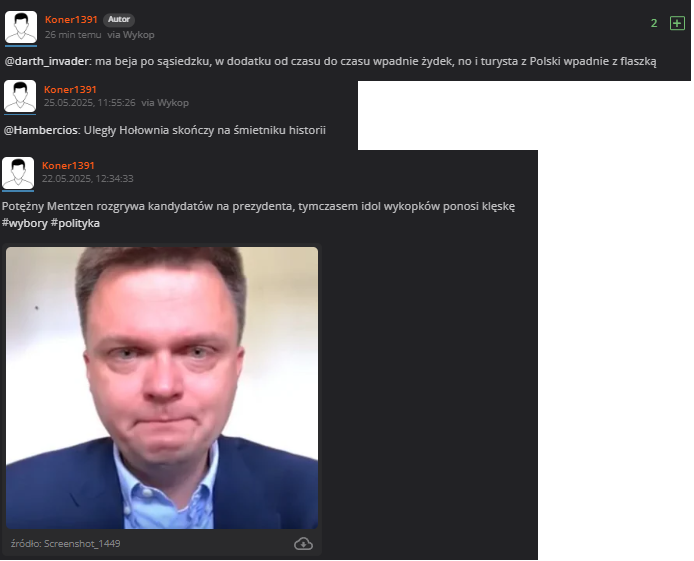Open avatar next to the 22.05.2025 post
Image resolution: width=694 pixels, height=561 pixels.
pos(18,173)
